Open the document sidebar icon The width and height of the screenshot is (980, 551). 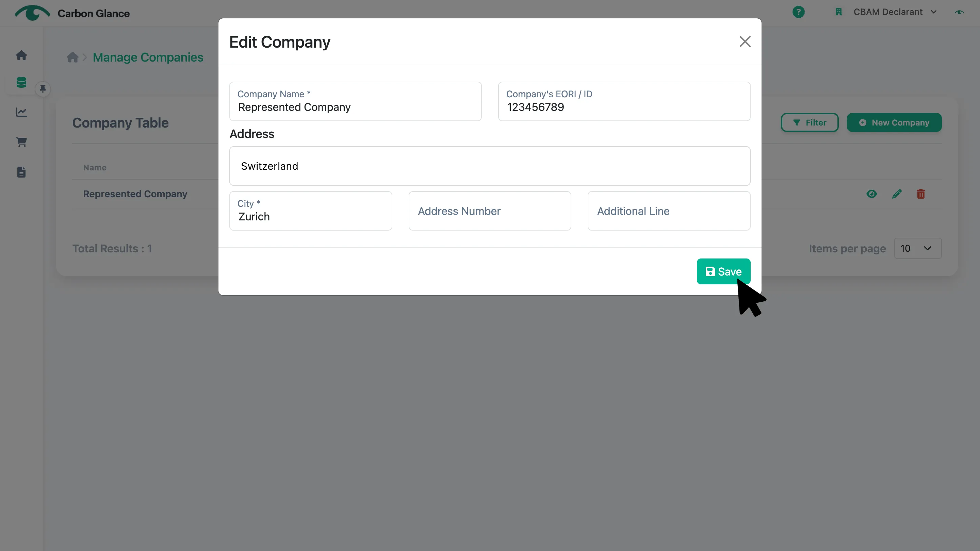pos(21,172)
